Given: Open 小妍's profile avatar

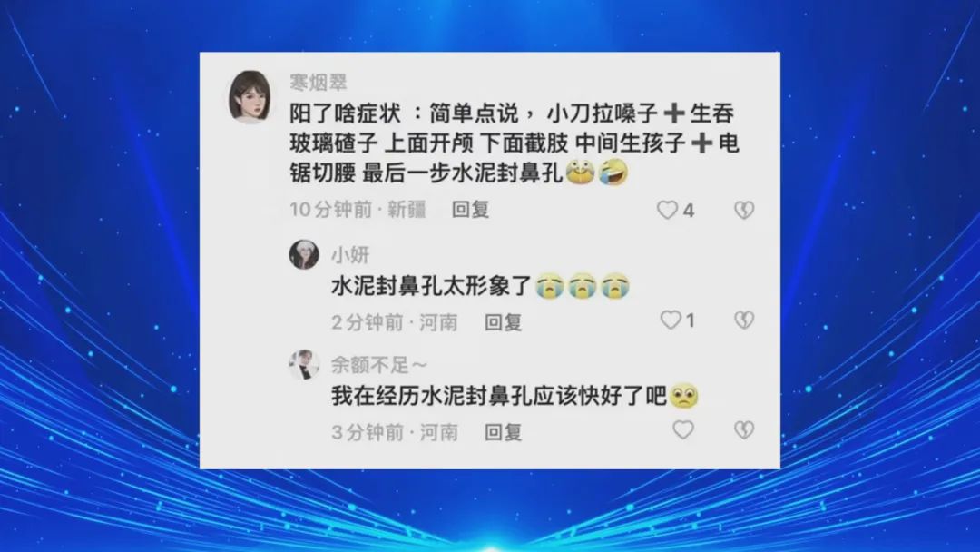Looking at the screenshot, I should pyautogui.click(x=304, y=254).
